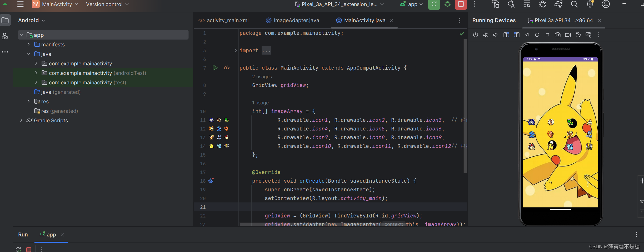644x252 pixels.
Task: Open Search Everywhere magnifier
Action: pyautogui.click(x=574, y=4)
